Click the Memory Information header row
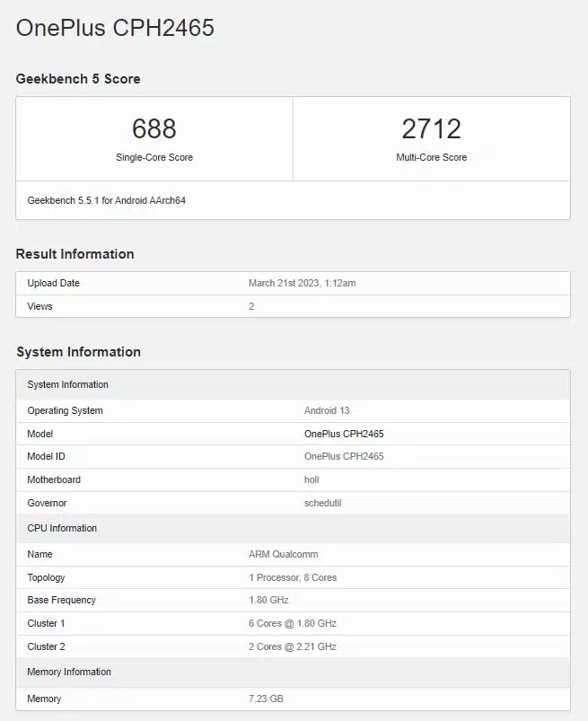Screen dimensions: 588x721 click(x=293, y=673)
